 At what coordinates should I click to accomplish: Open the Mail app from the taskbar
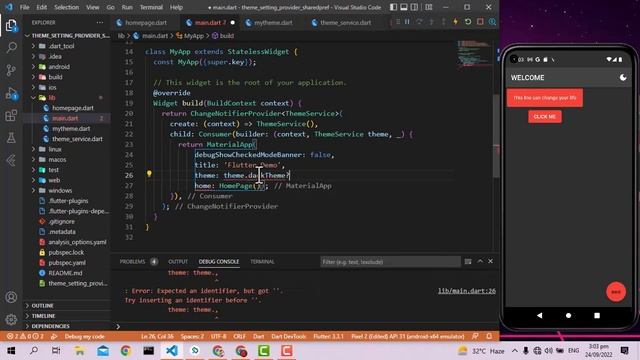point(103,351)
